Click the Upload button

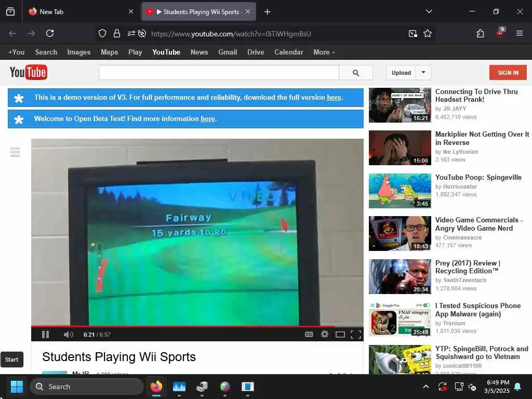coord(401,73)
